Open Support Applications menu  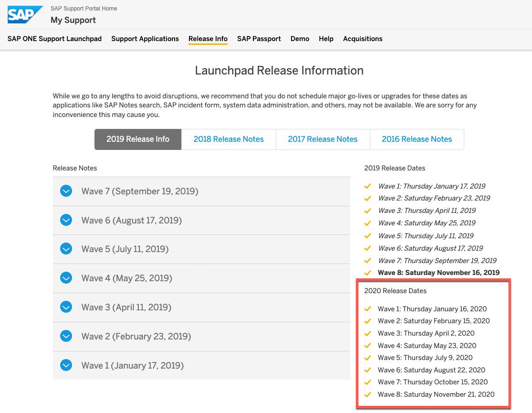tap(145, 39)
